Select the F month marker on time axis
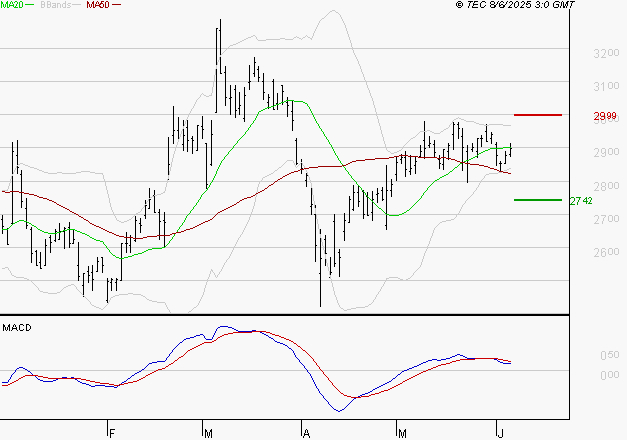627x440 pixels. (112, 433)
